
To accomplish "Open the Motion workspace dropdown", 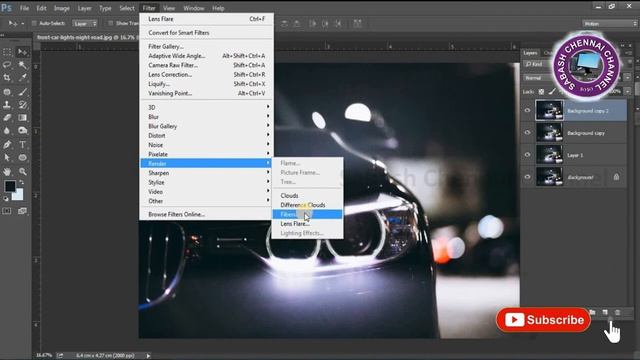I will click(x=609, y=24).
